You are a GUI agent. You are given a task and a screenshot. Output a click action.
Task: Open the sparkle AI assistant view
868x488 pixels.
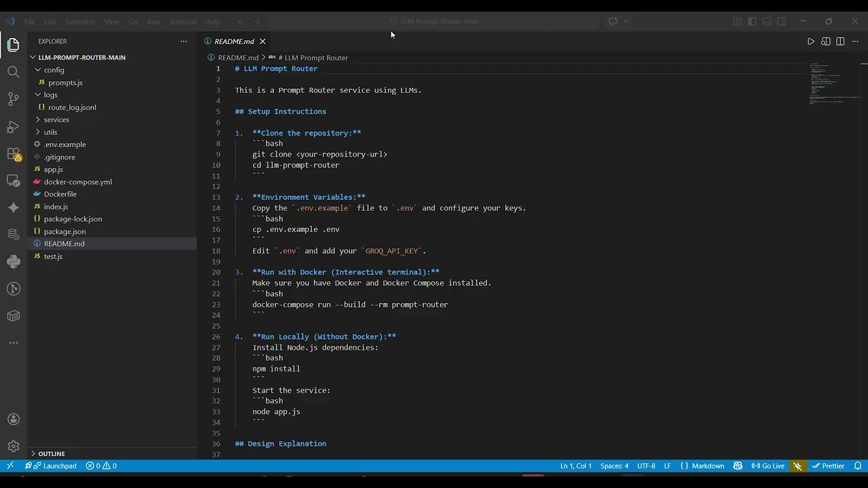point(14,208)
